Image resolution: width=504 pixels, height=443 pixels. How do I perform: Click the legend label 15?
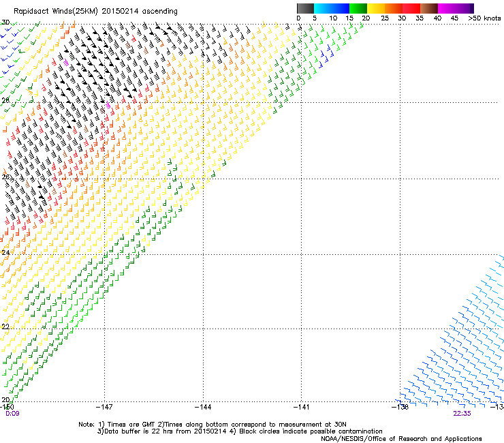click(349, 18)
